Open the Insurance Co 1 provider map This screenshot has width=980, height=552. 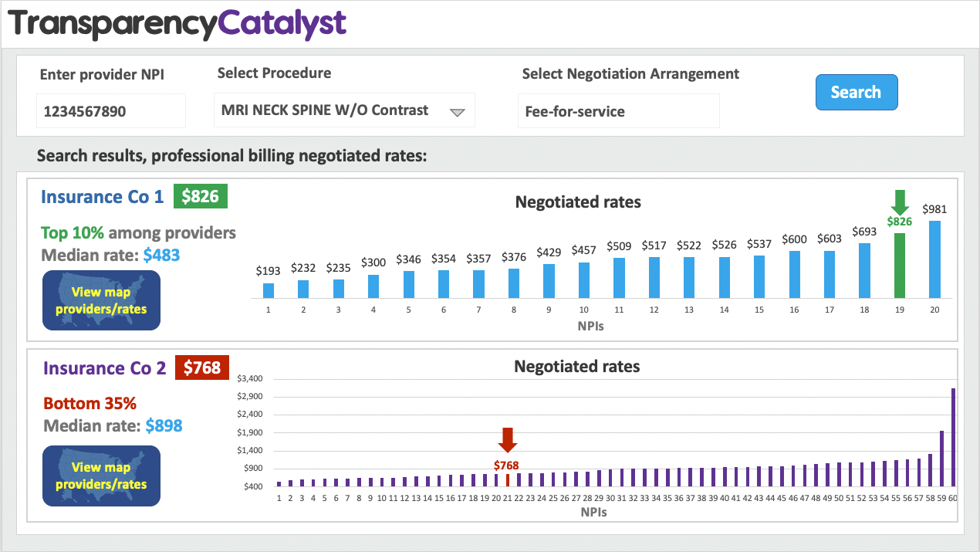[101, 300]
